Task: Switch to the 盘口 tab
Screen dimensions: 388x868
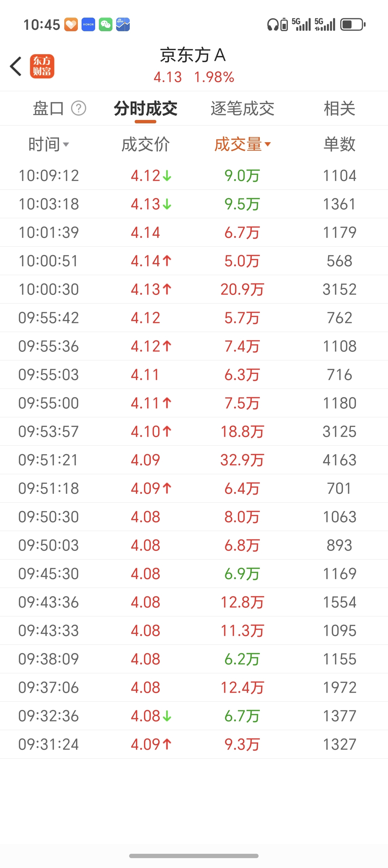Action: (48, 108)
